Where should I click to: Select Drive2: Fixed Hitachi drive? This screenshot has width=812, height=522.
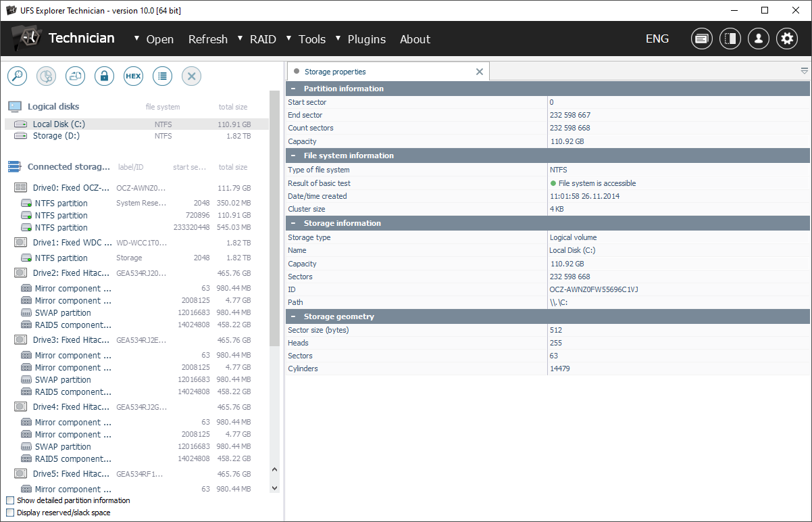tap(136, 272)
